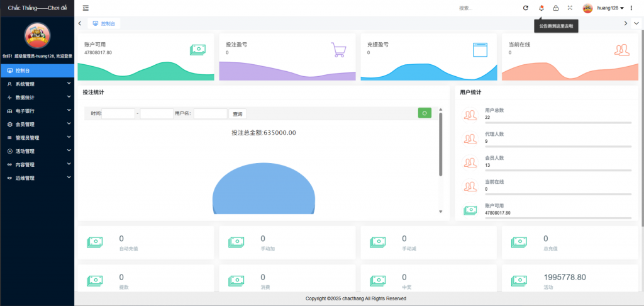Expand the 系统管理 sidebar menu
Screen dimensions: 644x306
[37, 84]
